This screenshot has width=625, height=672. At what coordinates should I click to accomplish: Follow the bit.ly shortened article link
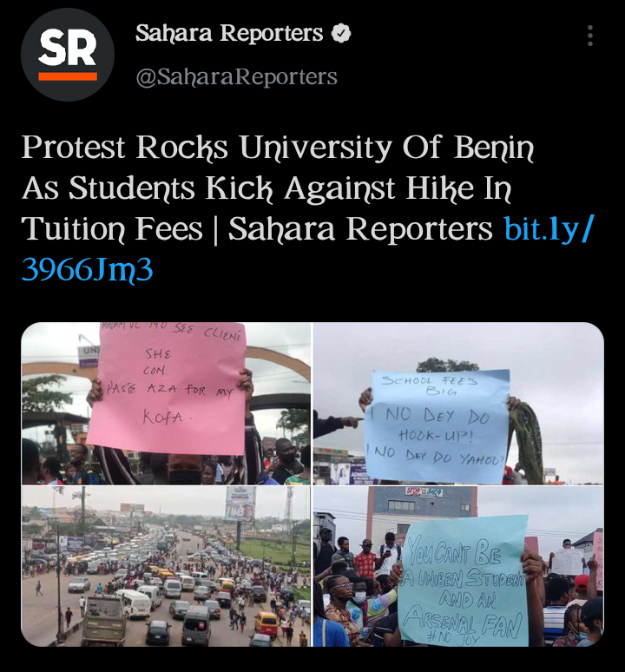pos(549,229)
